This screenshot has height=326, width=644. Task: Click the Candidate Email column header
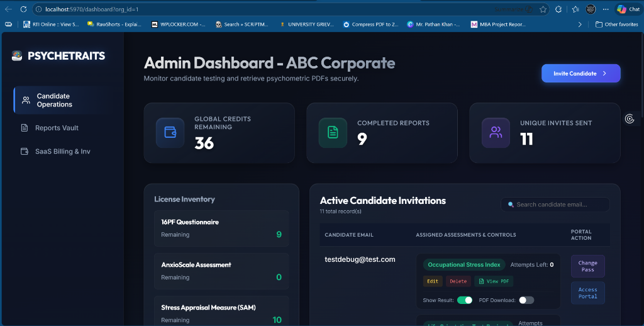point(348,235)
